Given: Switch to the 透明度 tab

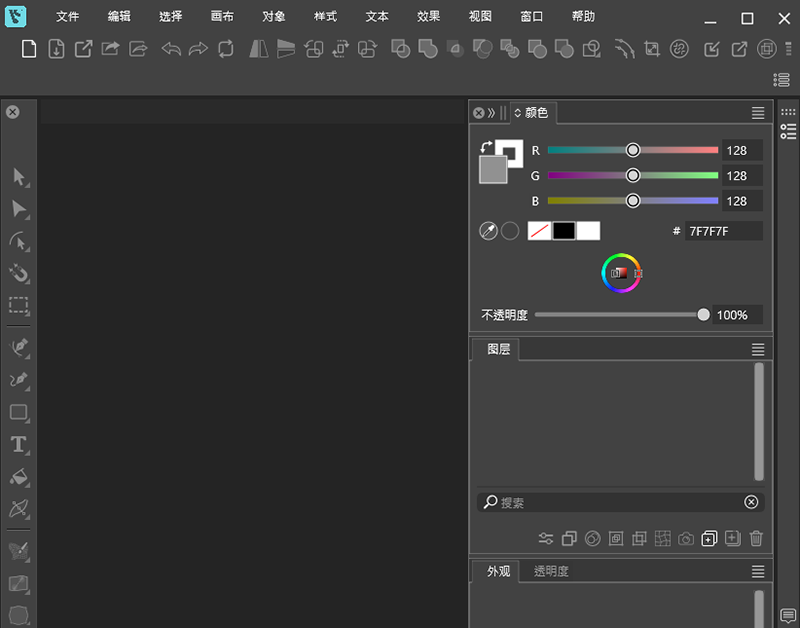Looking at the screenshot, I should pyautogui.click(x=551, y=571).
